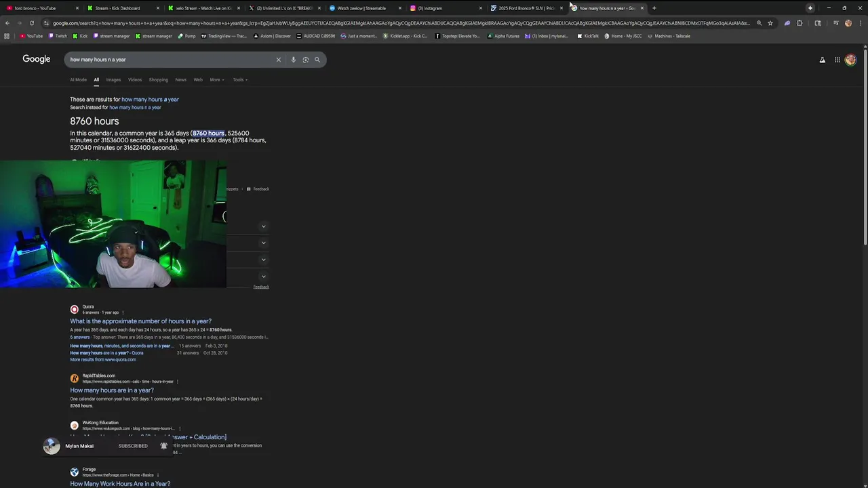Select the Shopping search tab

pyautogui.click(x=158, y=80)
